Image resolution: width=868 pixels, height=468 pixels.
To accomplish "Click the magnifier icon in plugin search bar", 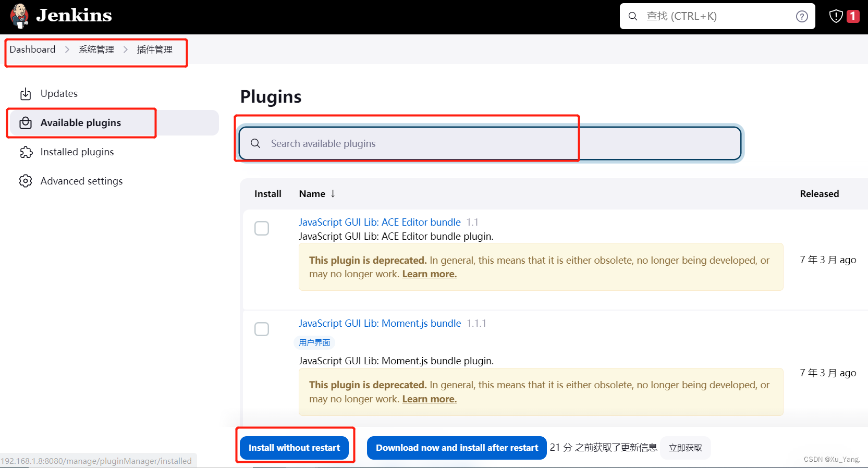I will [255, 143].
